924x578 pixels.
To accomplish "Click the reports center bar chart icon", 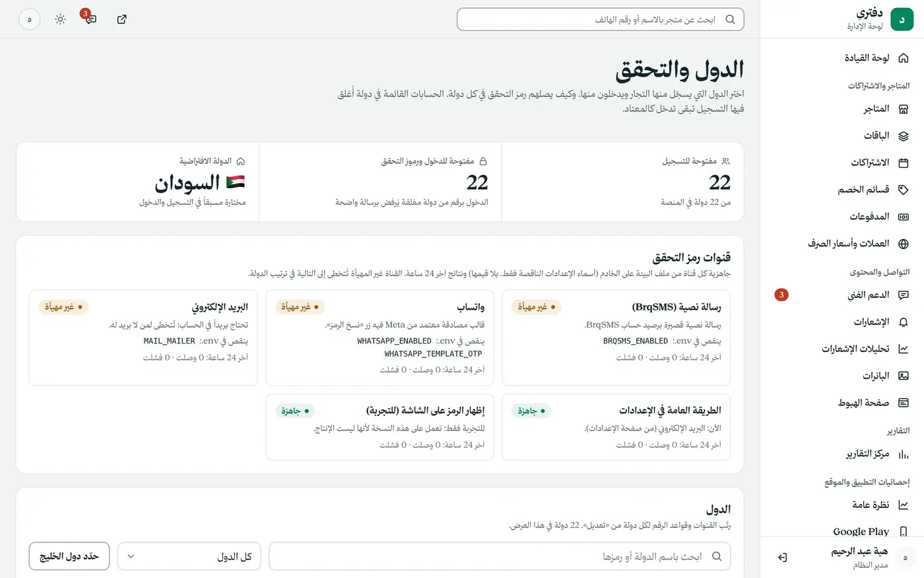I will coord(904,454).
